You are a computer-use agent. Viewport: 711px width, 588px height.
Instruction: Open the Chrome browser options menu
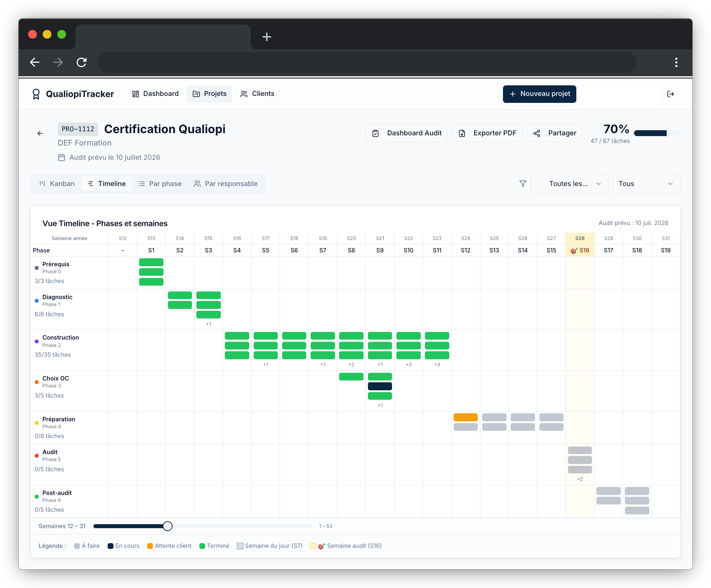pos(676,62)
